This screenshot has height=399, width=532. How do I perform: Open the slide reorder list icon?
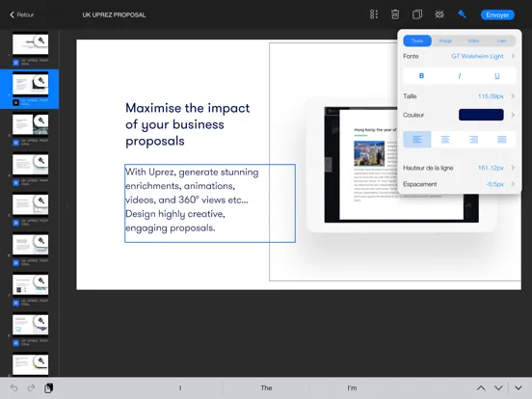pos(374,14)
